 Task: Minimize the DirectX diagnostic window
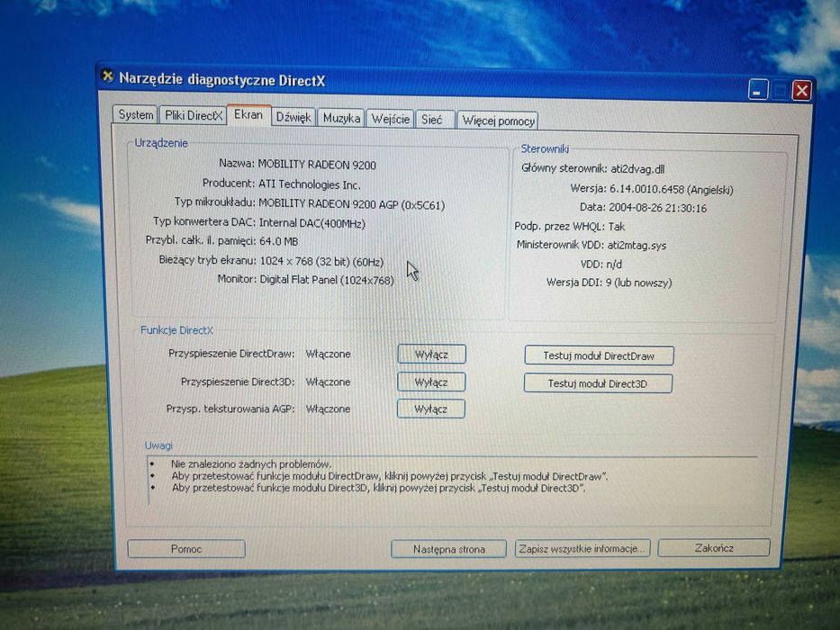[x=758, y=89]
